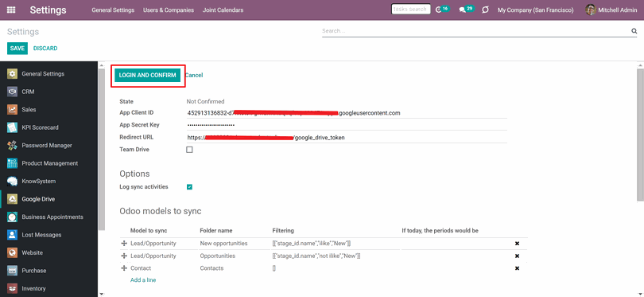Click filter cell containing "not ilike"
The height and width of the screenshot is (297, 644).
point(336,256)
